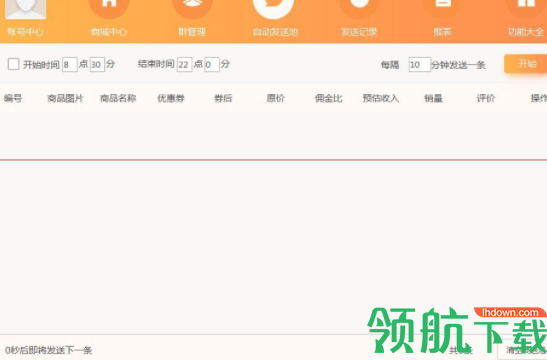
Task: Click the 原价 column header
Action: [x=276, y=98]
